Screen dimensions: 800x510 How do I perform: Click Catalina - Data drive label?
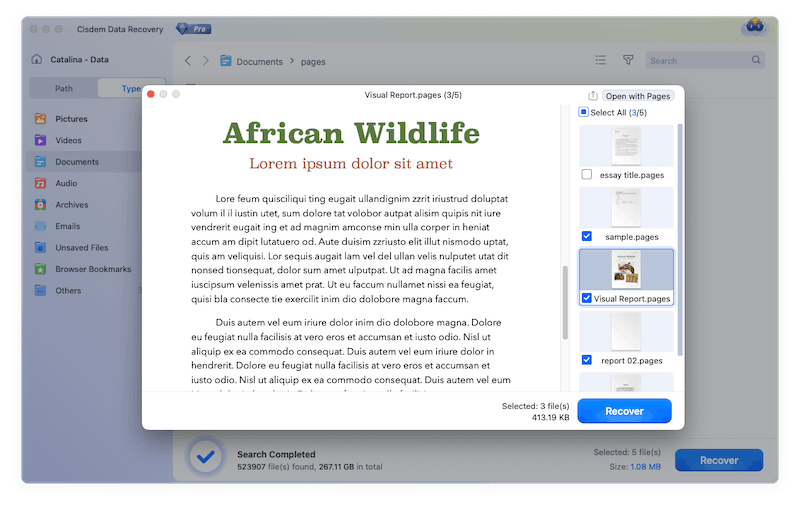click(x=79, y=59)
